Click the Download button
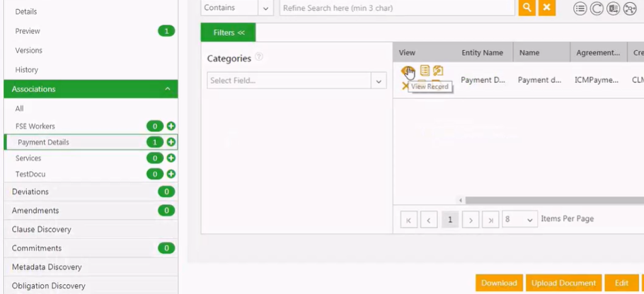Viewport: 644px width, 294px height. (499, 283)
